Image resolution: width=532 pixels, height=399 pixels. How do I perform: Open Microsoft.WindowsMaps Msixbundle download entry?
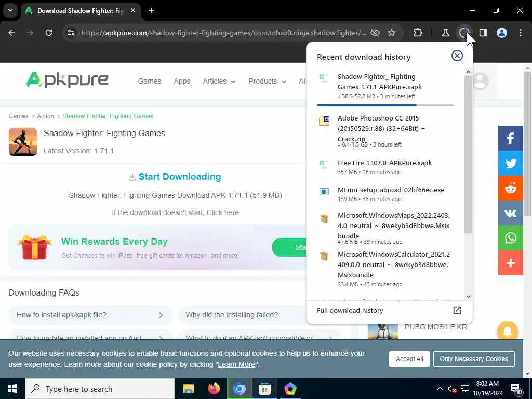click(385, 228)
